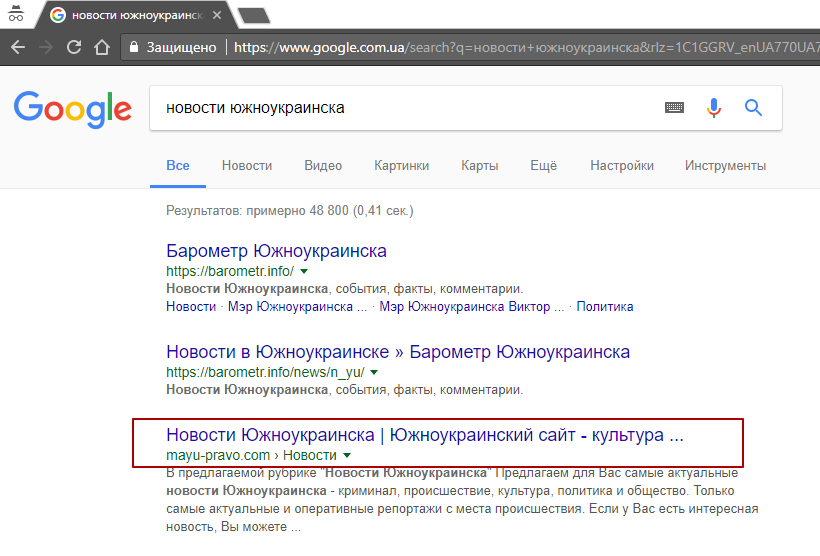The height and width of the screenshot is (556, 820).
Task: Reload the page with the refresh icon
Action: [x=74, y=47]
